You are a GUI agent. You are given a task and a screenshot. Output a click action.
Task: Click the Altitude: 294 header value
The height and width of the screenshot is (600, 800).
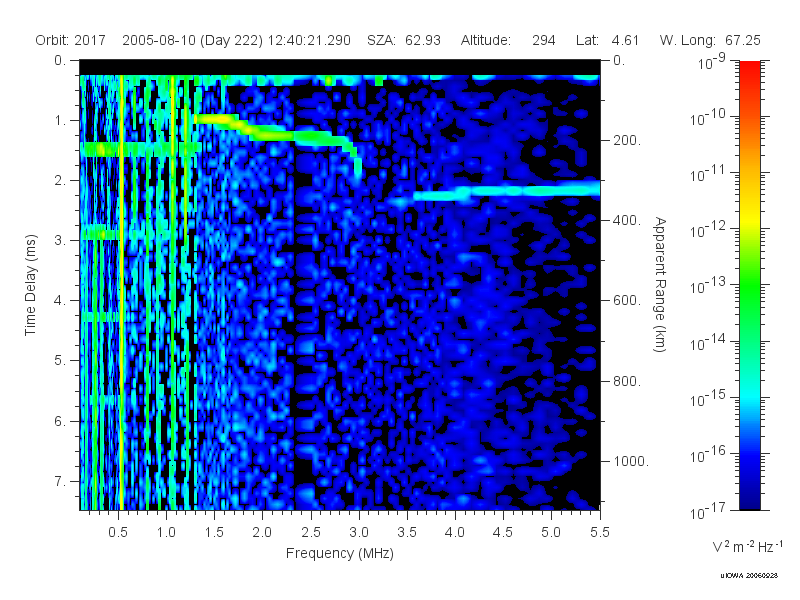[x=508, y=40]
